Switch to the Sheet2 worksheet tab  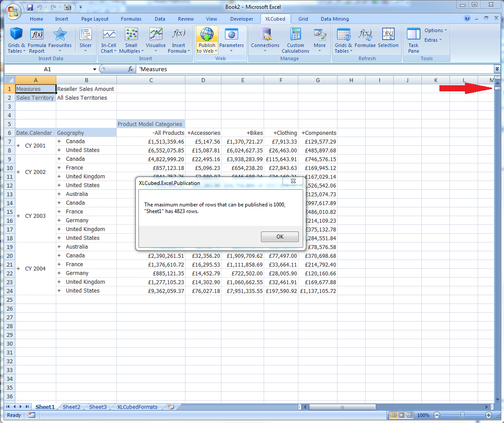pyautogui.click(x=71, y=407)
